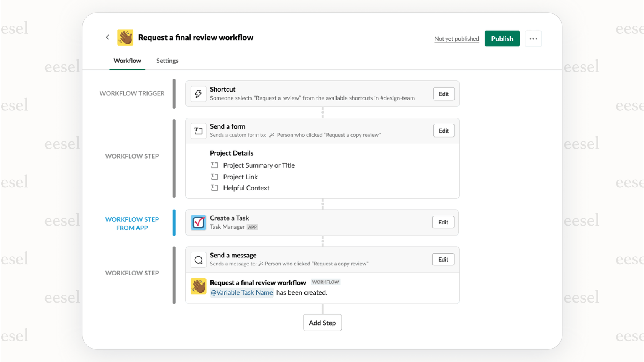This screenshot has height=362, width=644.
Task: Click the Project Summary or Title field icon
Action: [215, 165]
